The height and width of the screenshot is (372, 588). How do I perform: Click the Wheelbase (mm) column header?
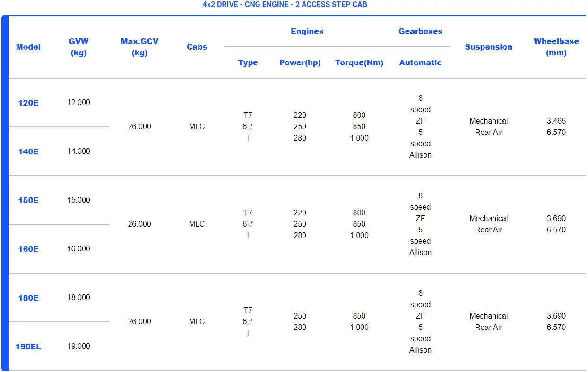click(x=556, y=47)
